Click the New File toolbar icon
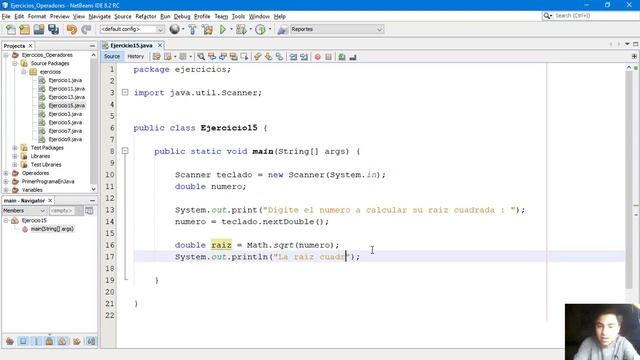 pyautogui.click(x=10, y=29)
